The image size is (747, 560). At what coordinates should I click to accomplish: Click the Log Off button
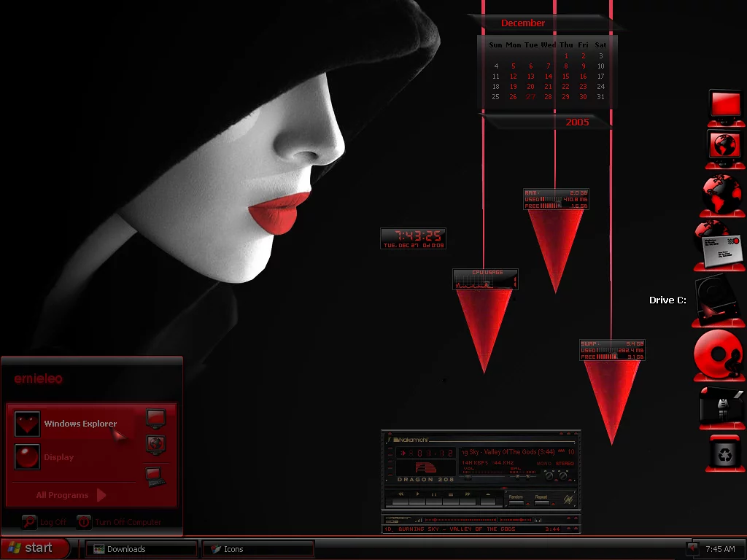point(44,522)
